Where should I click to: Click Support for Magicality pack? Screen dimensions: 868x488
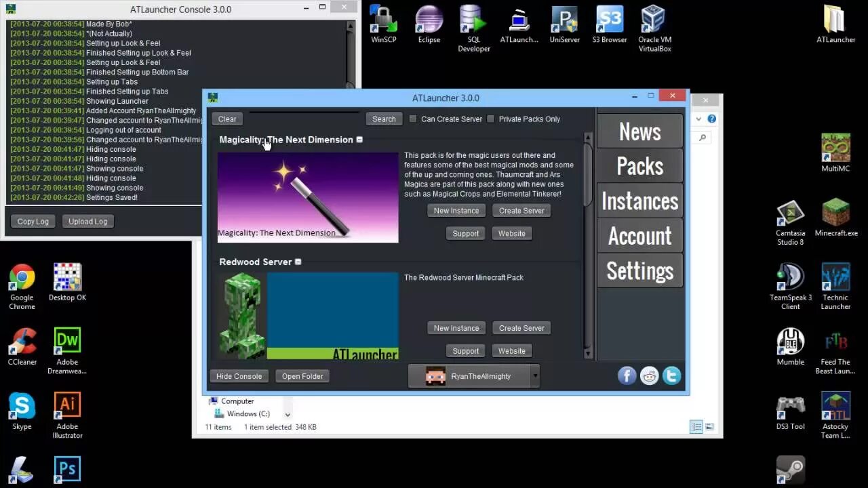pyautogui.click(x=465, y=233)
